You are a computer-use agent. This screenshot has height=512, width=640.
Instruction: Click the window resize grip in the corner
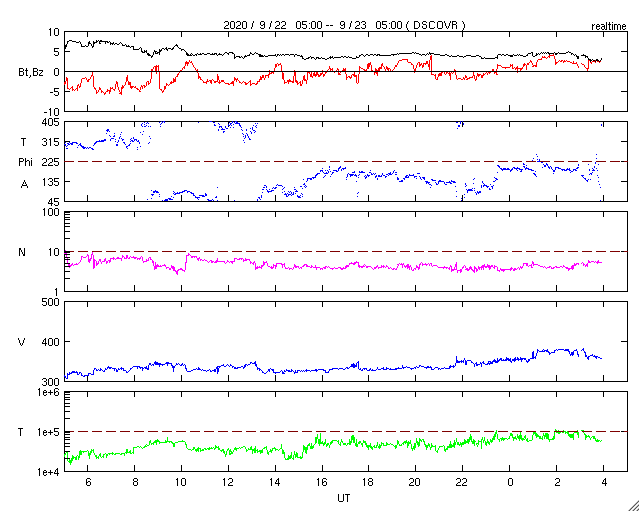(633, 505)
